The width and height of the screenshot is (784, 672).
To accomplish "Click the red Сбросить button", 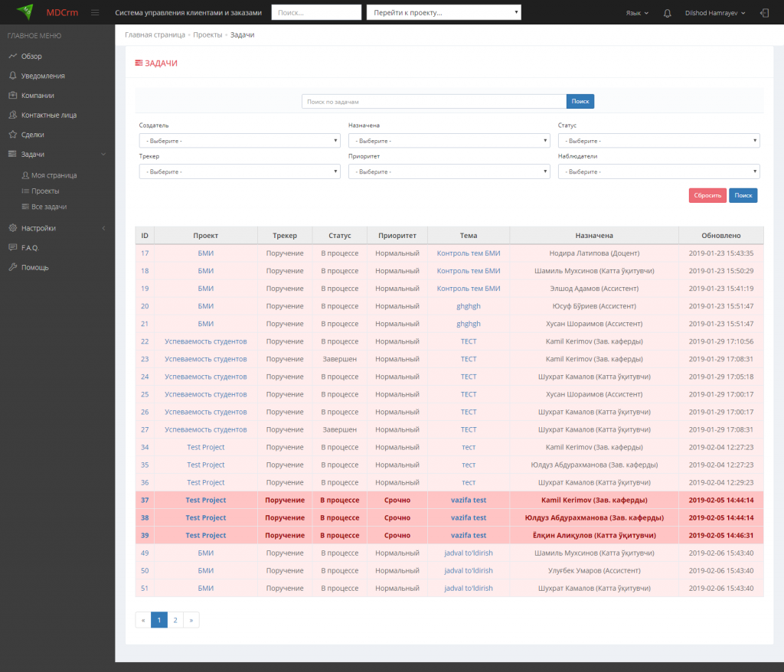I will [707, 195].
